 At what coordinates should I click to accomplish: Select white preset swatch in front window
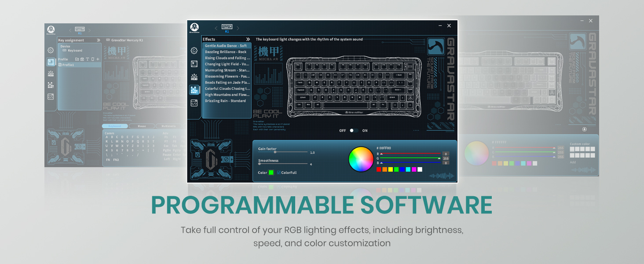click(420, 169)
